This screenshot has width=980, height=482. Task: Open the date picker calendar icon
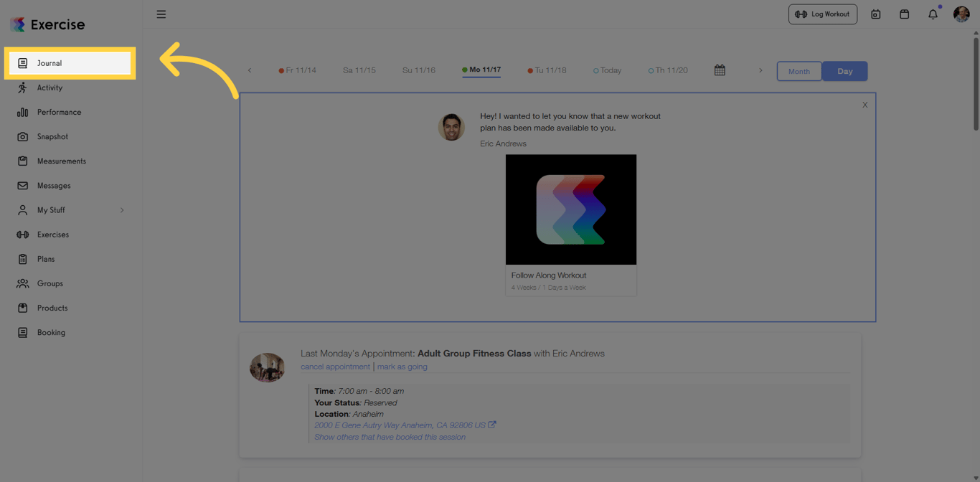coord(720,70)
